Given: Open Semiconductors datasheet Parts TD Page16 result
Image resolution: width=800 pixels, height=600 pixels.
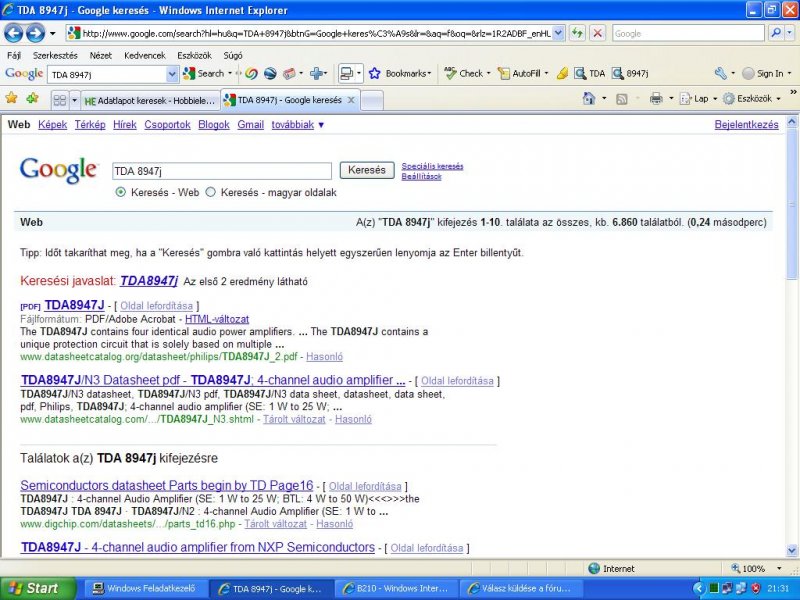Looking at the screenshot, I should click(167, 485).
